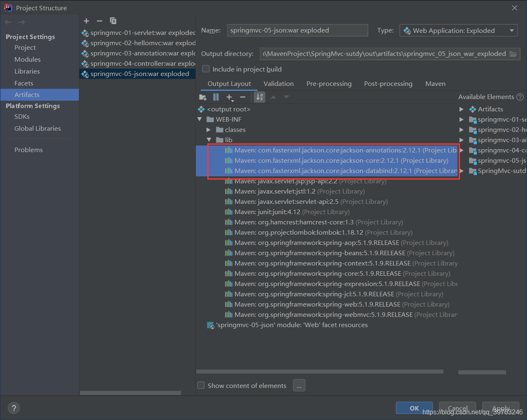
Task: Enable Include in project build
Action: (206, 69)
